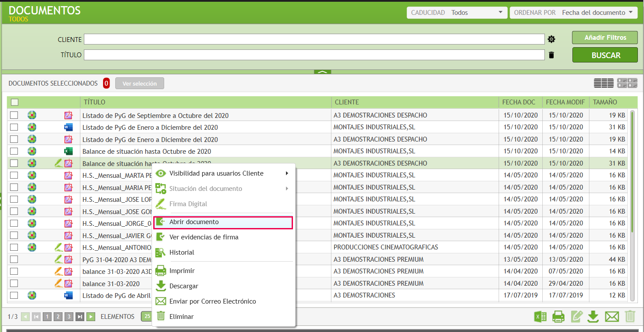
Task: Click the greyed edit pencil in the bottom toolbar
Action: pyautogui.click(x=576, y=316)
